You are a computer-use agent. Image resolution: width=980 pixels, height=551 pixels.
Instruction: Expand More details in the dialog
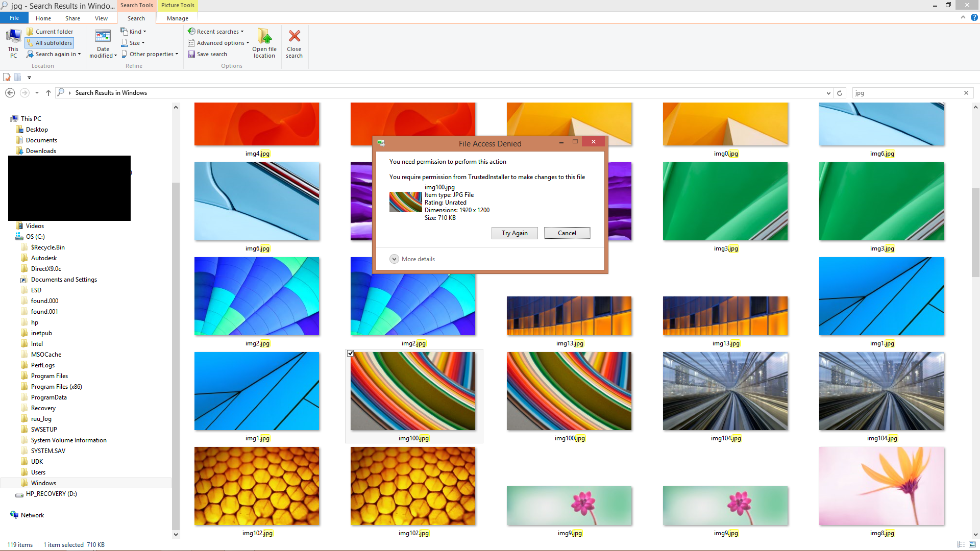pyautogui.click(x=394, y=259)
